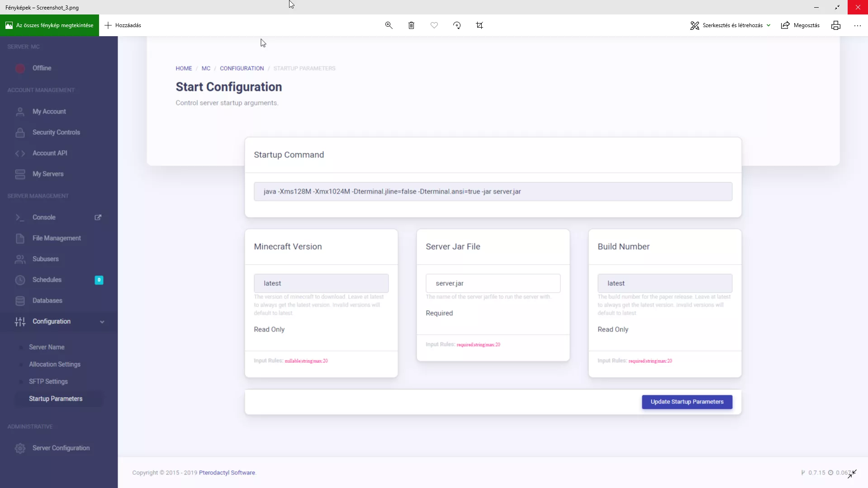Open Startup Parameters sidebar item
The height and width of the screenshot is (488, 868).
click(x=56, y=399)
